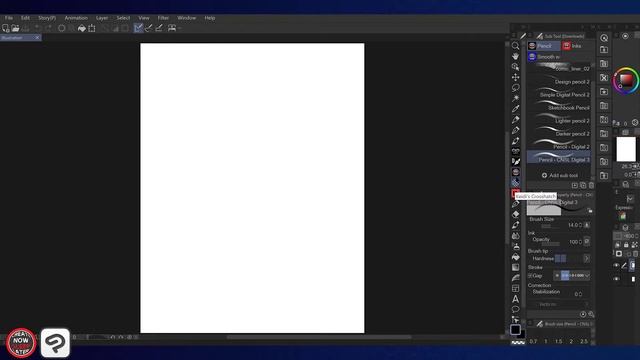Open the Layer menu
Viewport: 640px width, 360px height.
click(x=102, y=18)
